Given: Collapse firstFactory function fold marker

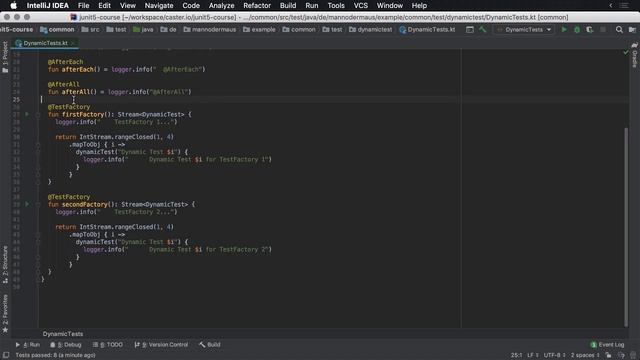Looking at the screenshot, I should coord(38,115).
